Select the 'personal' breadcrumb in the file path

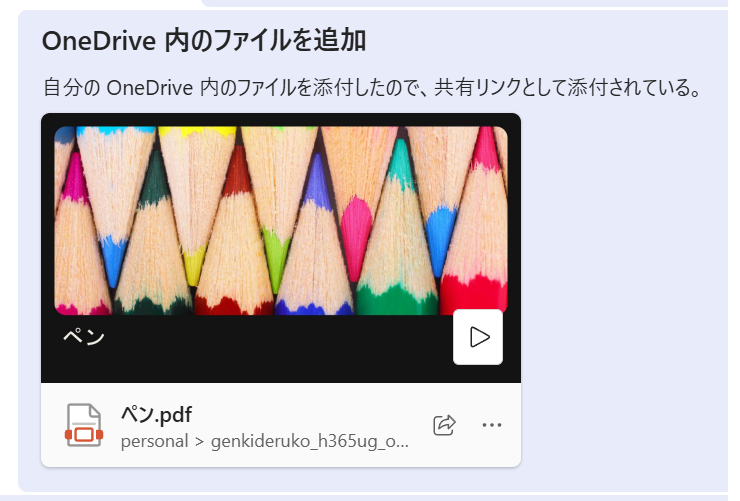tap(154, 442)
